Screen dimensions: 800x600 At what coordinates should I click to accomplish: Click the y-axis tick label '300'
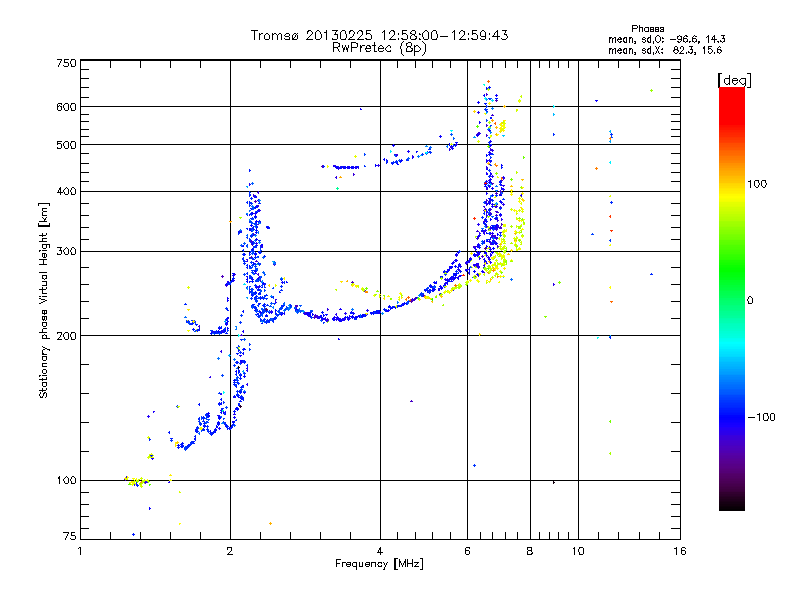66,252
